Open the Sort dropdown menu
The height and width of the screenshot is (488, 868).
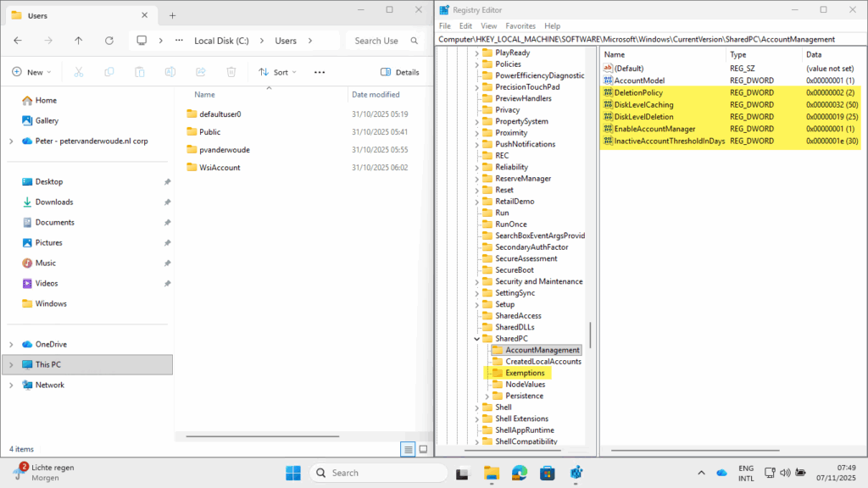coord(278,72)
